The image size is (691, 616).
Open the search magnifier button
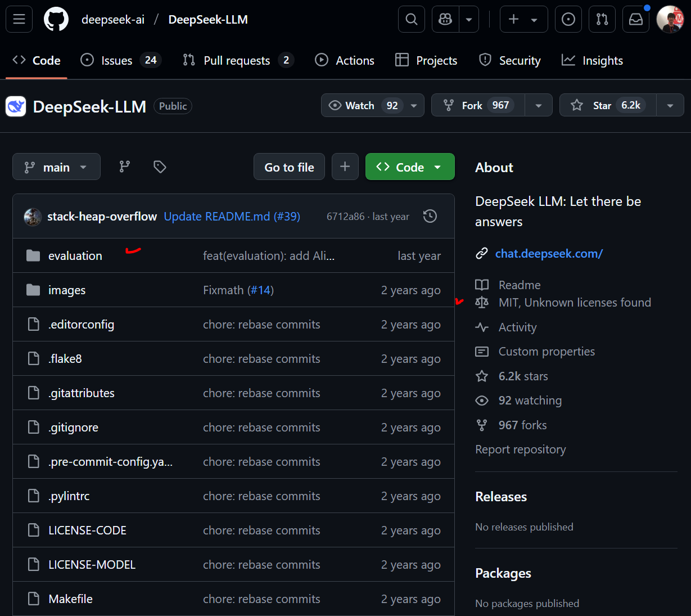click(x=412, y=19)
